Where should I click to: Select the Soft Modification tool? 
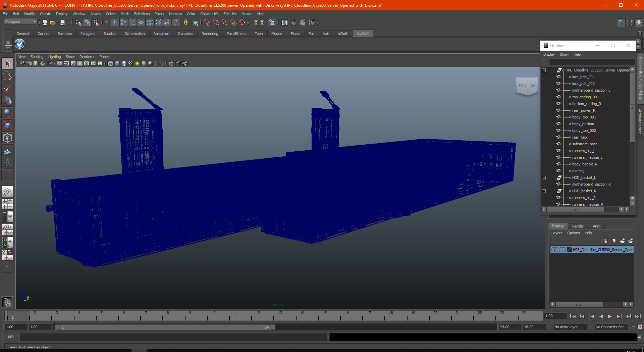[7, 151]
